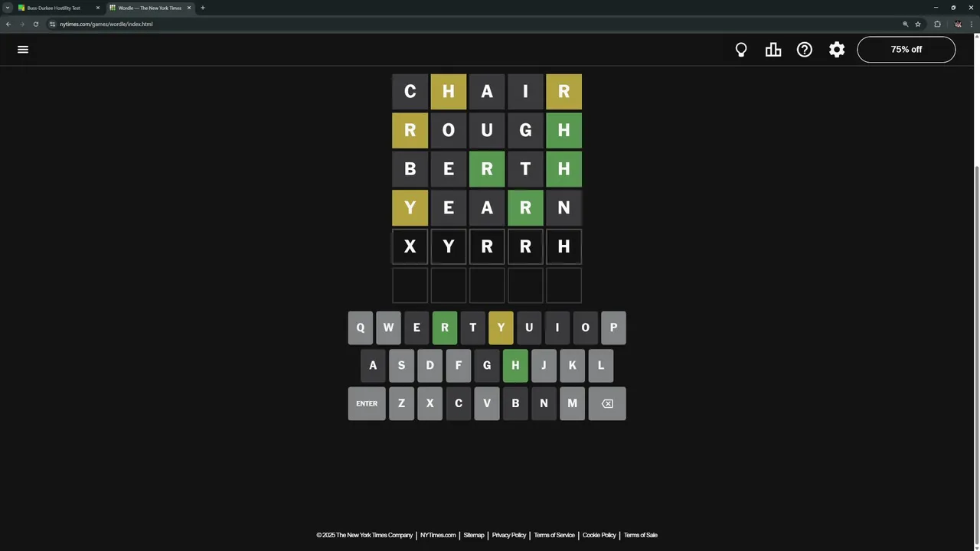
Task: Tap the B key on the on-screen keyboard
Action: [x=515, y=403]
